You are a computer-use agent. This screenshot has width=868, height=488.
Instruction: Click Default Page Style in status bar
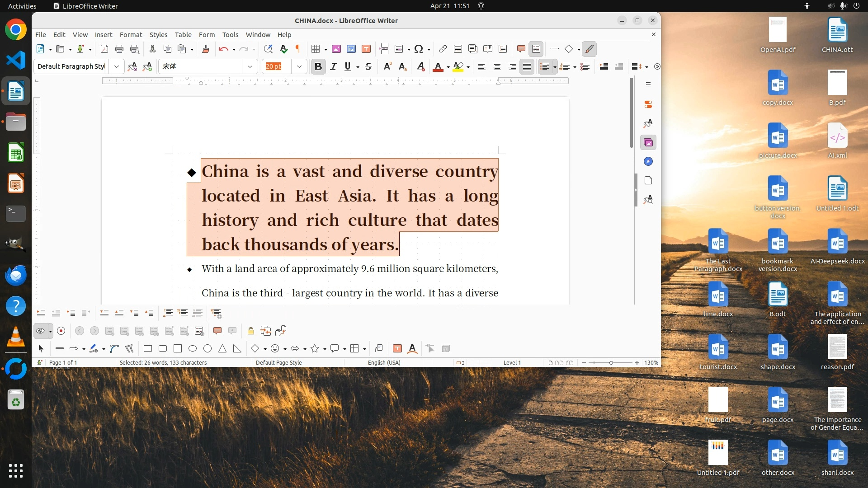click(x=278, y=362)
